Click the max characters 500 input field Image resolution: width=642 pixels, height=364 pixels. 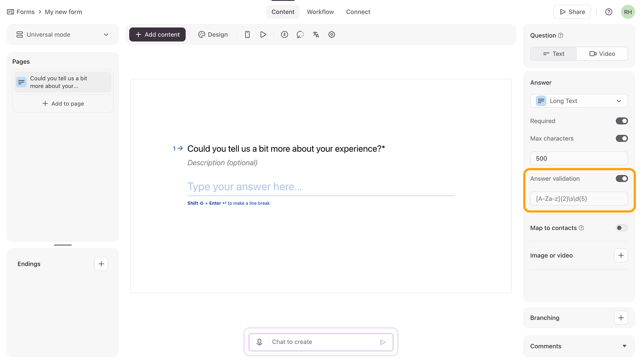click(x=579, y=158)
